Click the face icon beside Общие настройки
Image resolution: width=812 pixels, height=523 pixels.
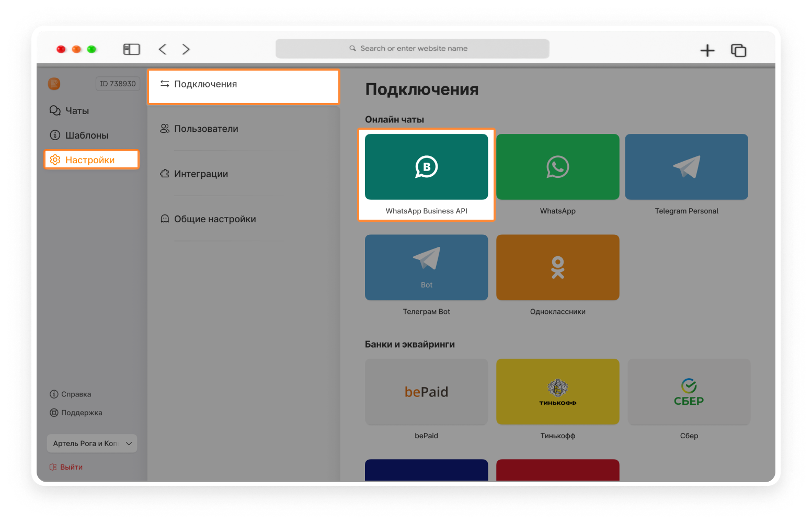(x=165, y=219)
